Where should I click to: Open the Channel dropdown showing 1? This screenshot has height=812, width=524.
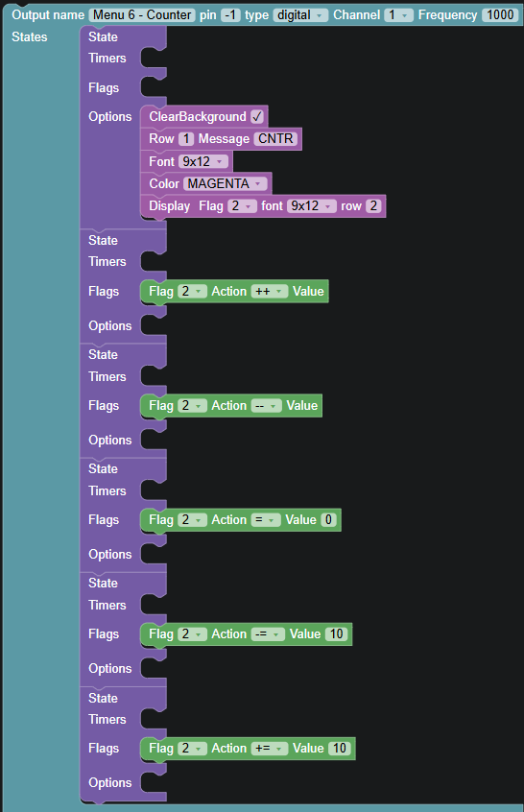coord(398,15)
